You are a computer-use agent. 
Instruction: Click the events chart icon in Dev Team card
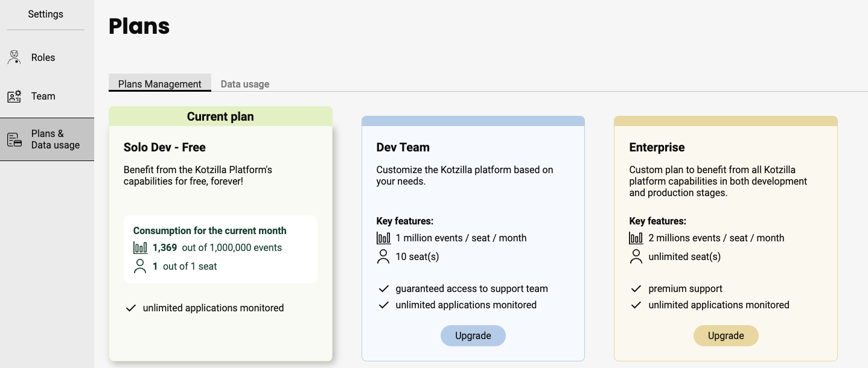click(383, 238)
